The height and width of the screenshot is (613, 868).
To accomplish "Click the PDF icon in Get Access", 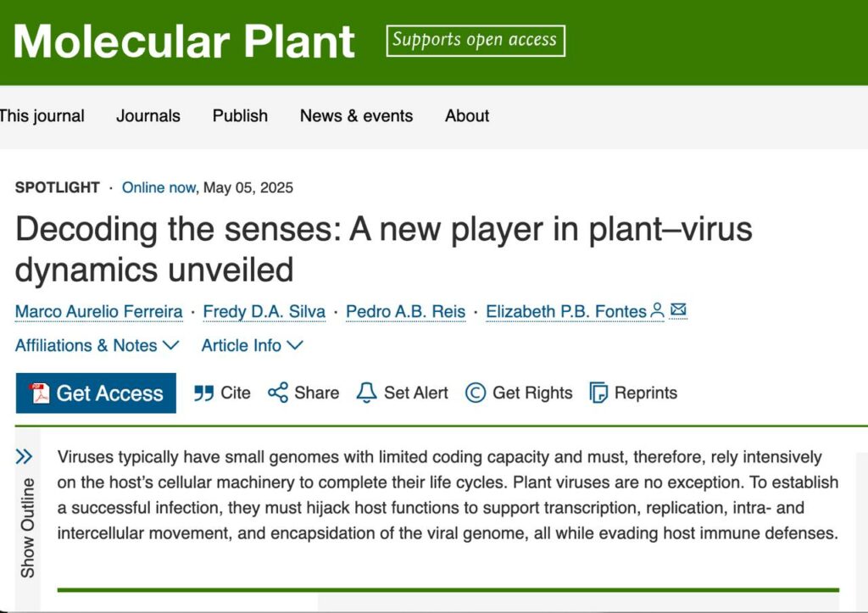I will point(40,393).
